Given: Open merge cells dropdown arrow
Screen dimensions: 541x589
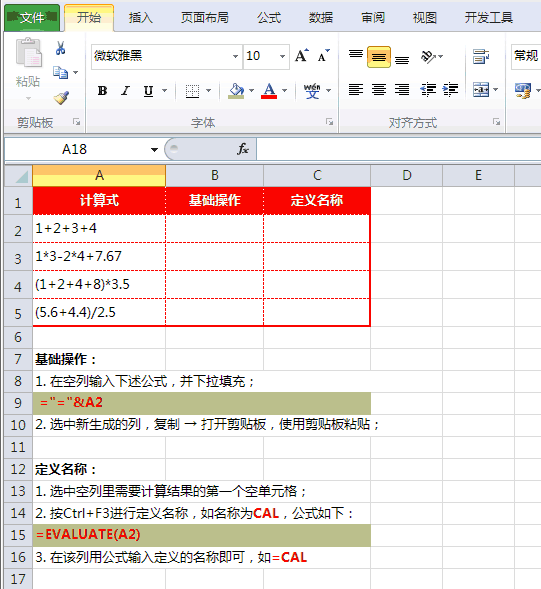Looking at the screenshot, I should (496, 89).
